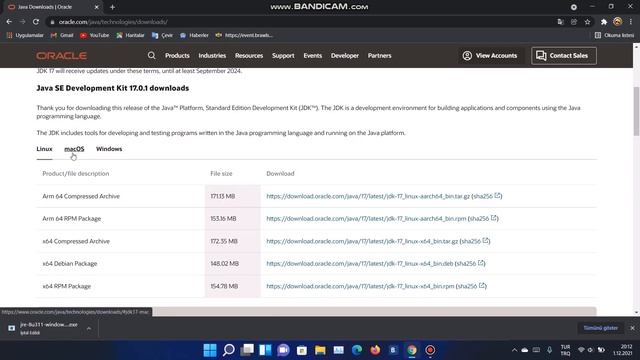The width and height of the screenshot is (640, 360).
Task: Open the Industries menu
Action: [212, 56]
